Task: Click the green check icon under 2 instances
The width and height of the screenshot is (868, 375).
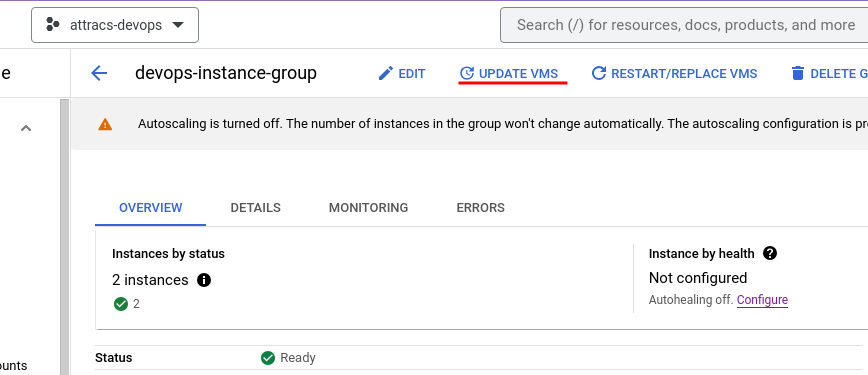Action: point(121,304)
